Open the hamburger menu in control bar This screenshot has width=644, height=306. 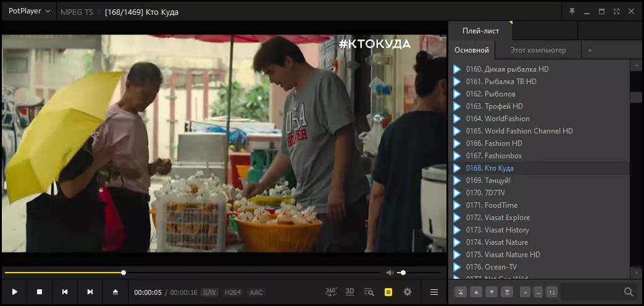click(433, 292)
